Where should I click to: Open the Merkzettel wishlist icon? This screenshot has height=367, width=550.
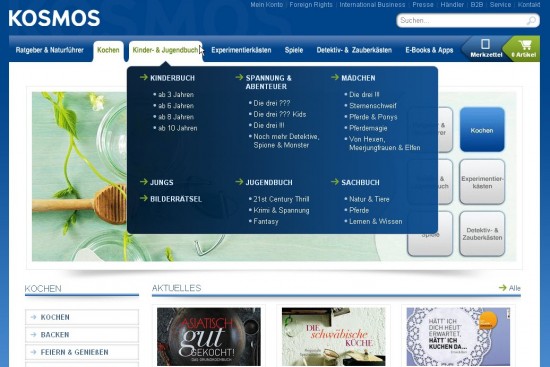(x=486, y=49)
